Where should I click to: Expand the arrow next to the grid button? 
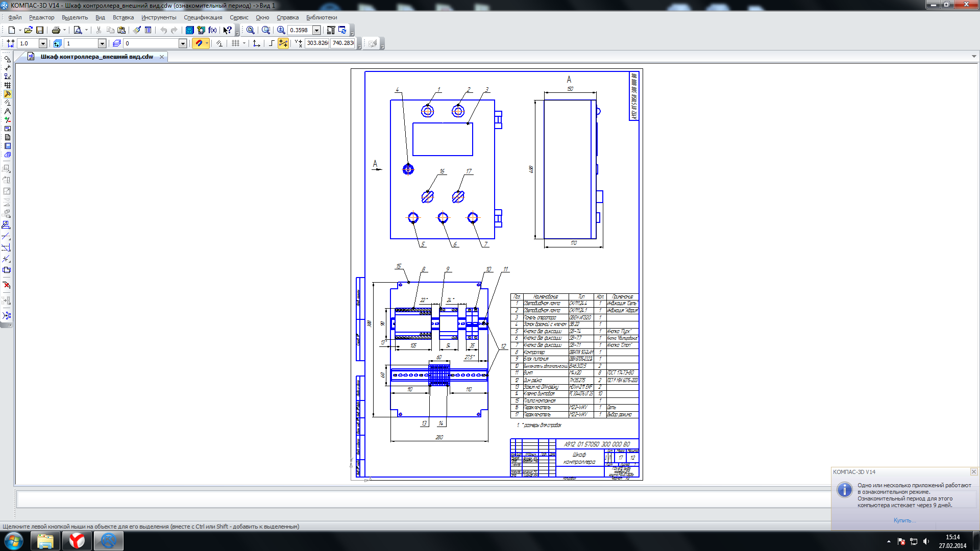pyautogui.click(x=244, y=43)
